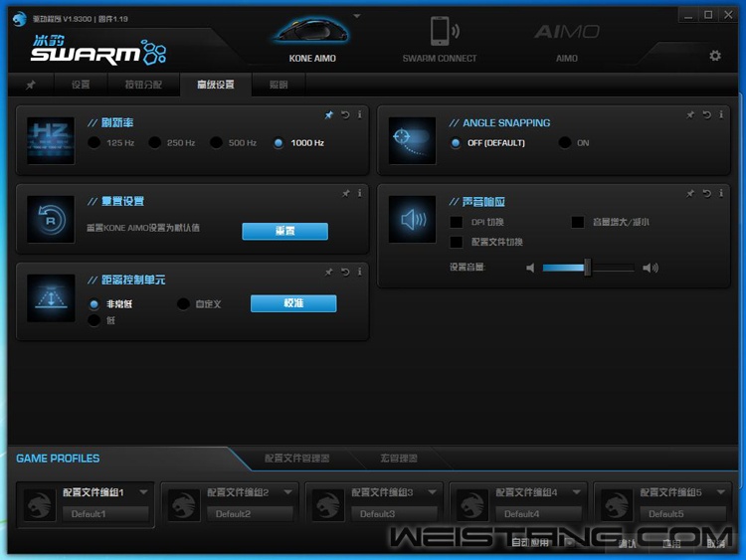The height and width of the screenshot is (560, 746).
Task: Pin the distance control unit (距离控制单元) panel
Action: click(329, 272)
